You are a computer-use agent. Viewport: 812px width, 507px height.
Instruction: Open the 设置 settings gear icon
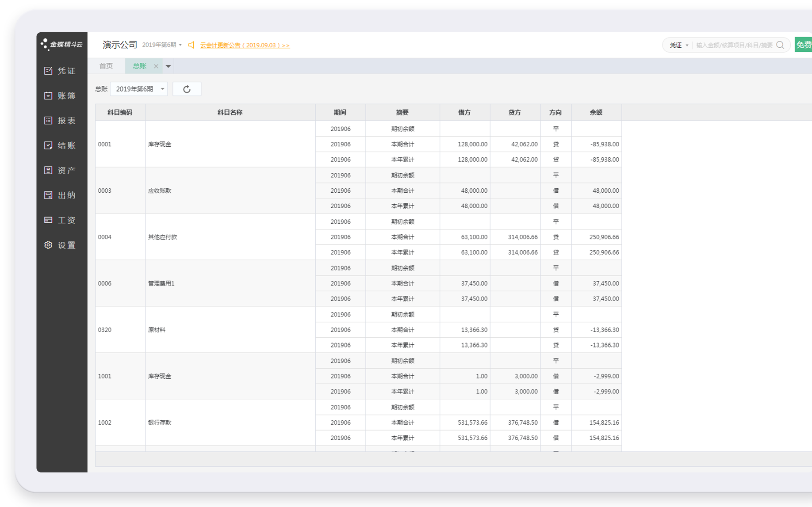coord(48,245)
